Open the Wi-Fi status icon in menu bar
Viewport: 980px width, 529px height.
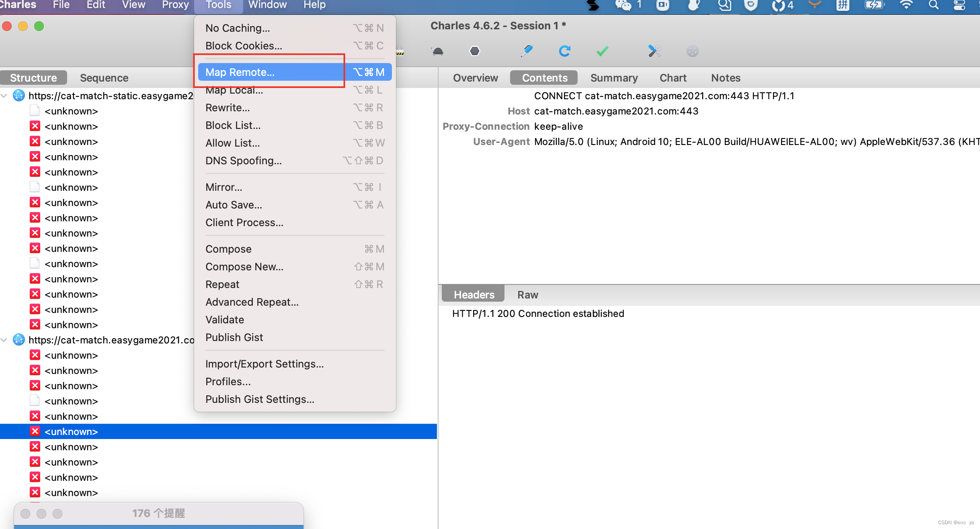[906, 5]
